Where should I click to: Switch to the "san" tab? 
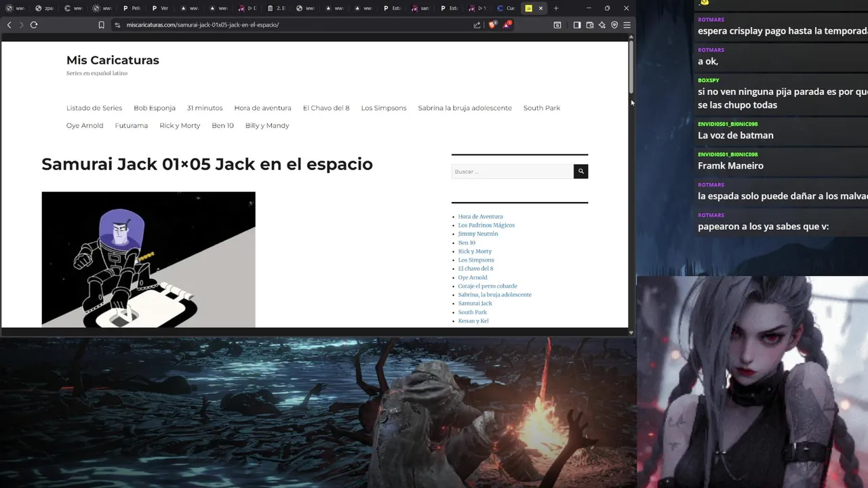pos(421,8)
